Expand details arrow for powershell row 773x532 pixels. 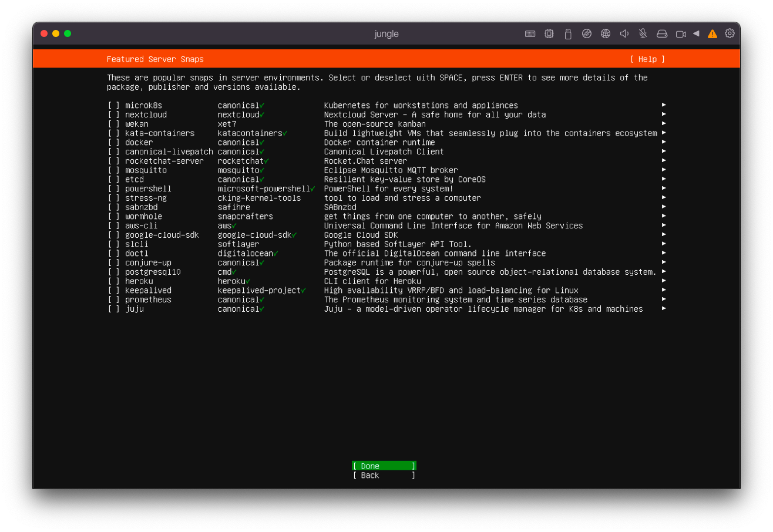tap(663, 188)
